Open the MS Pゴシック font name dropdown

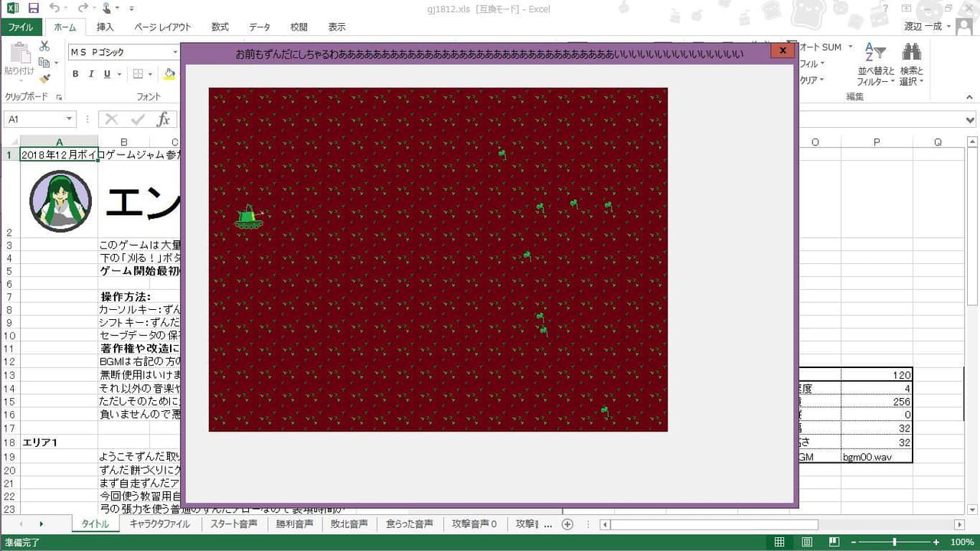[175, 52]
